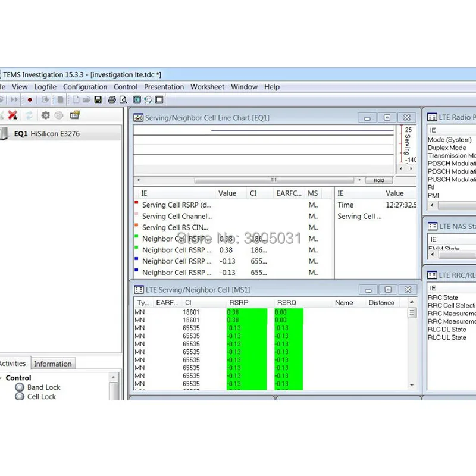The width and height of the screenshot is (476, 476).
Task: Save workspace with the floppy disk icon
Action: point(98,99)
